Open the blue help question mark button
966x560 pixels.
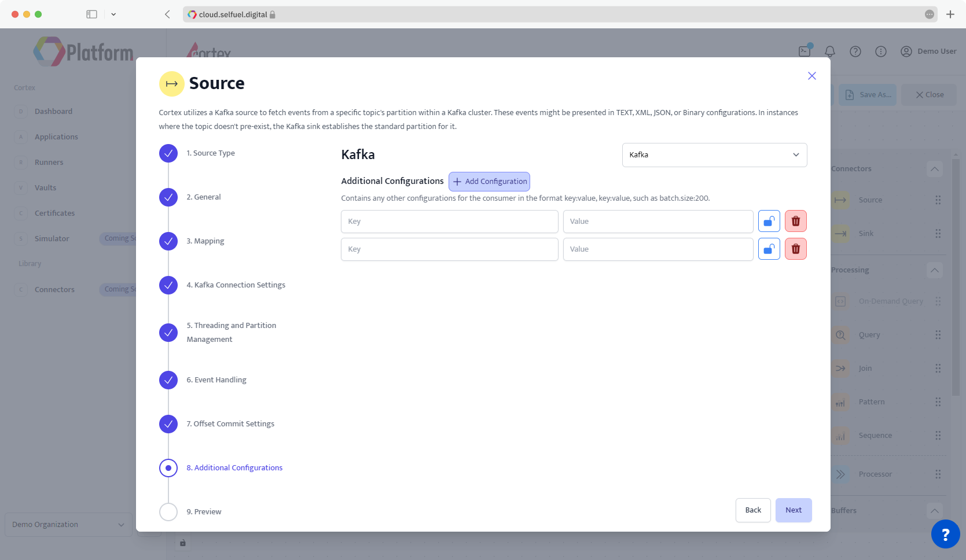tap(945, 534)
